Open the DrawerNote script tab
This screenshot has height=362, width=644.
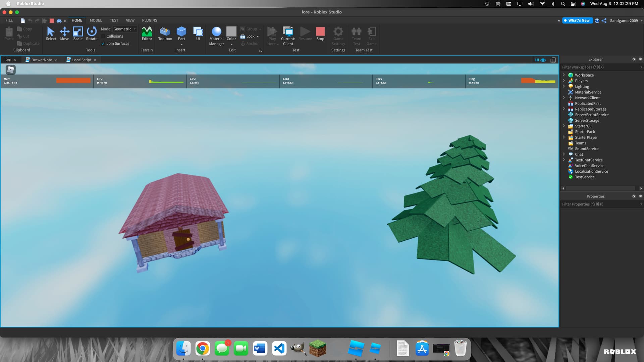coord(42,60)
